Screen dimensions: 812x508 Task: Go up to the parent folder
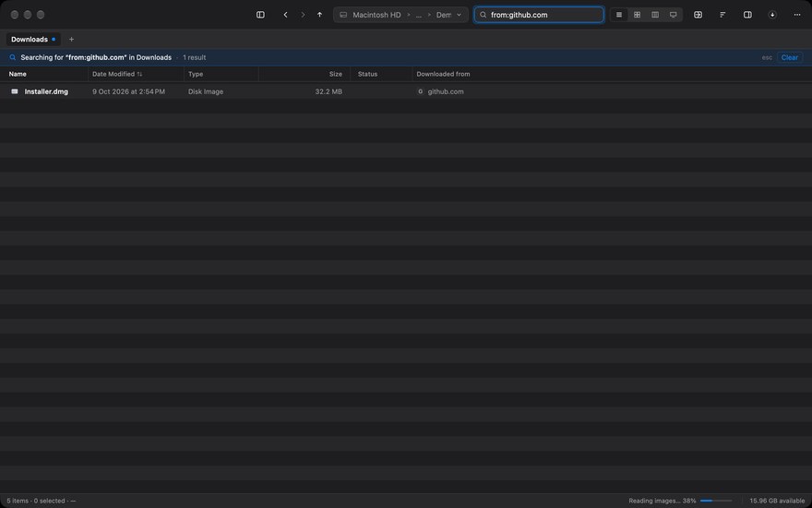pyautogui.click(x=319, y=15)
